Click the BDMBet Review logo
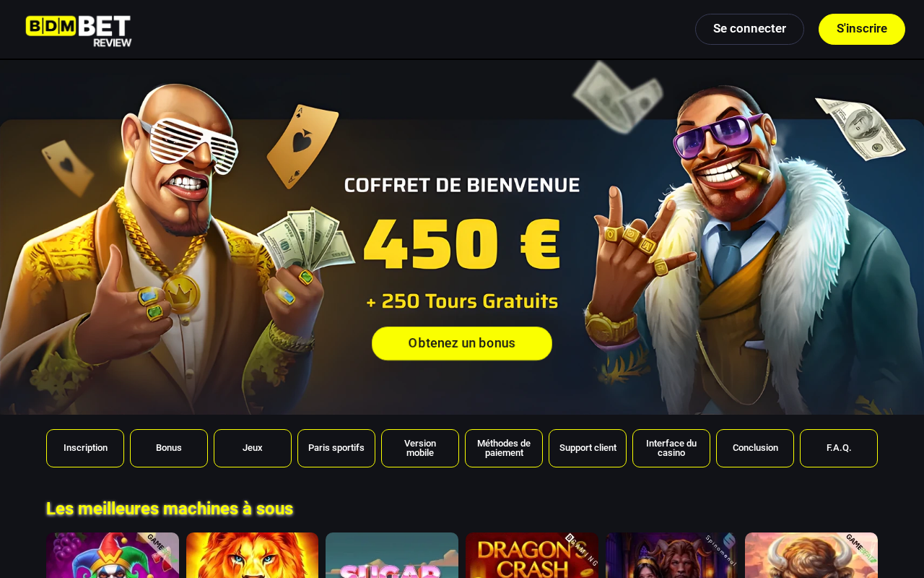Viewport: 924px width, 578px height. [x=79, y=31]
